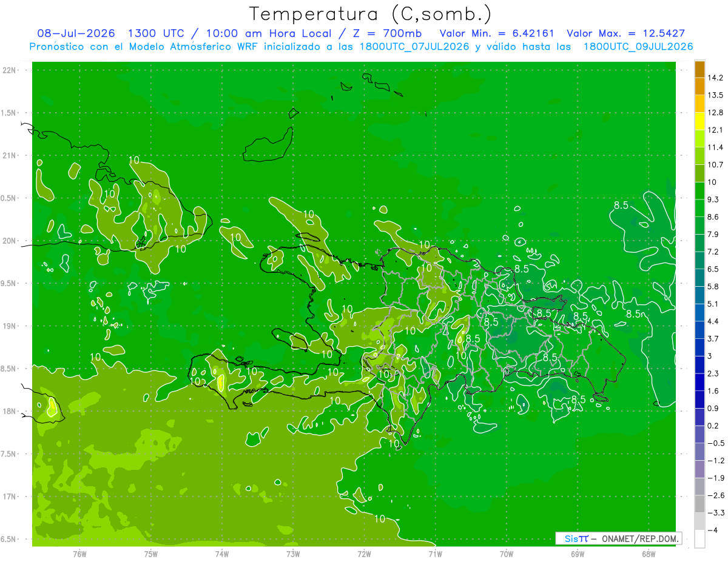
Task: Click the '11.4' colorbar value
Action: point(715,147)
